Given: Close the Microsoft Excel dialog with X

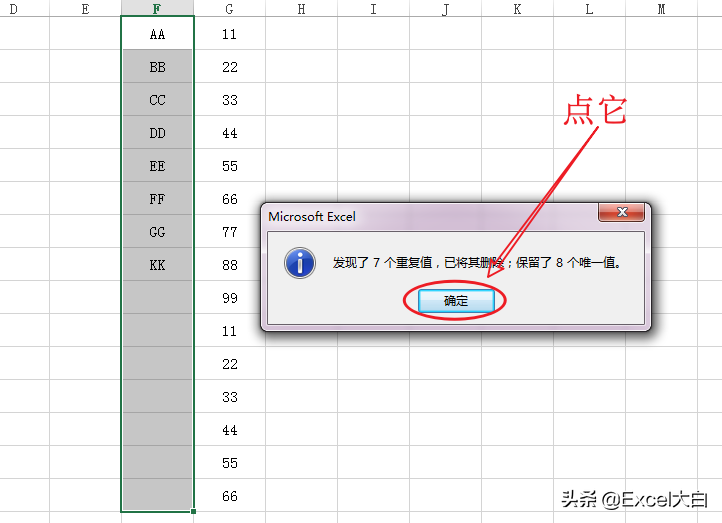Looking at the screenshot, I should tap(622, 212).
